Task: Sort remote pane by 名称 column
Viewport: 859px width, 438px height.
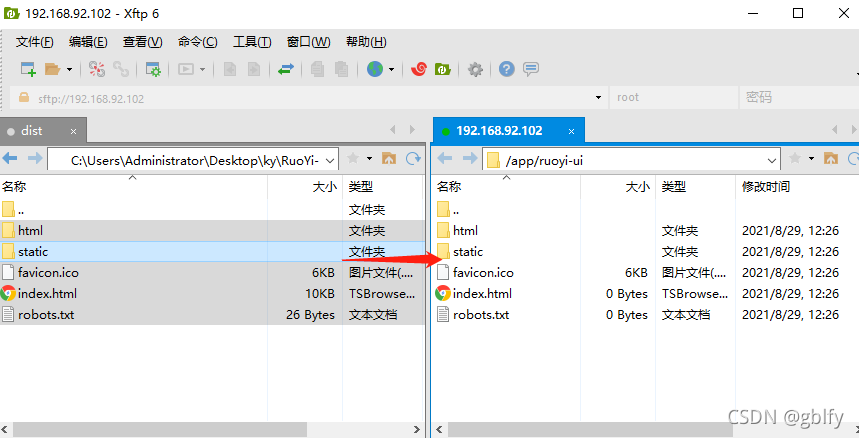Action: [x=507, y=187]
